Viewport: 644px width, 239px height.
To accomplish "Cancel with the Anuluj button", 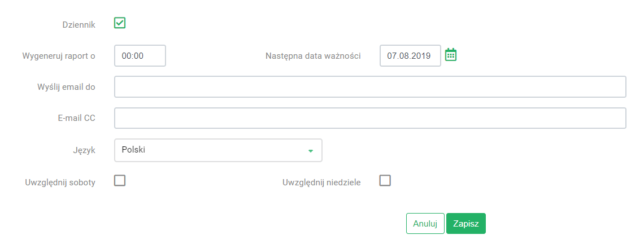I will pyautogui.click(x=425, y=223).
